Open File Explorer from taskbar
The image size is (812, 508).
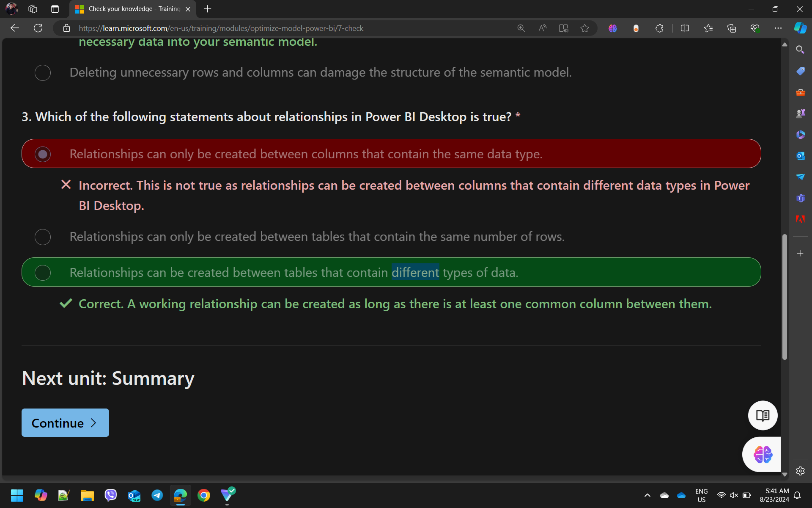coord(87,495)
